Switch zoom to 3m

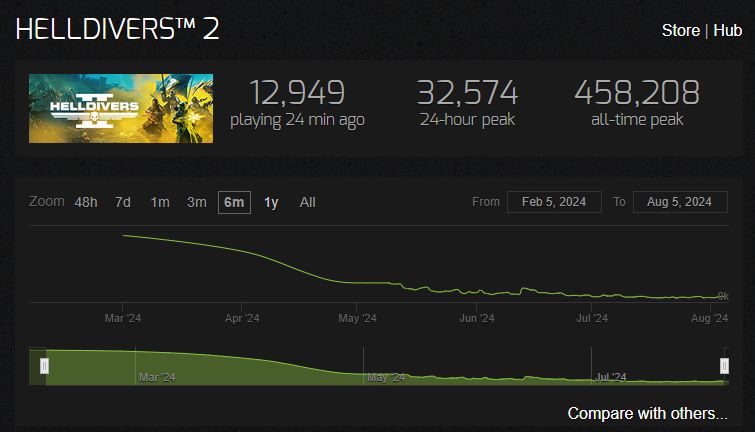(196, 202)
